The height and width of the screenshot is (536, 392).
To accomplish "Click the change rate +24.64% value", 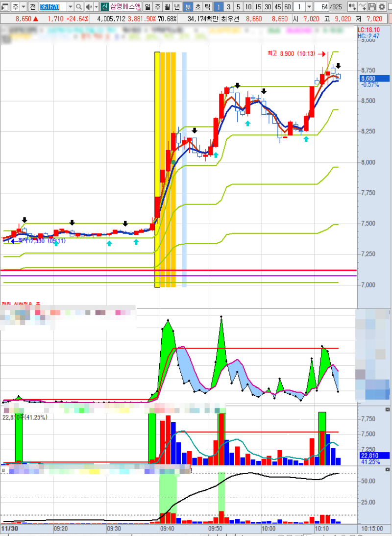I will pyautogui.click(x=77, y=19).
